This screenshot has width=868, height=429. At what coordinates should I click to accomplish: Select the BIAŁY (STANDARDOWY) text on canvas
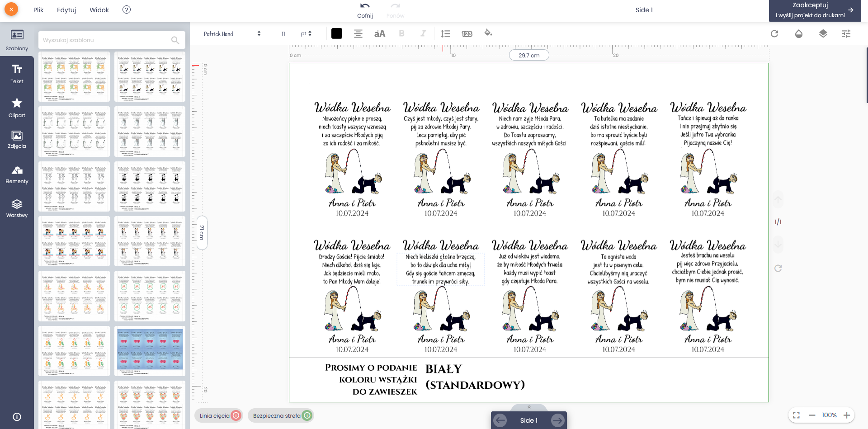pyautogui.click(x=475, y=377)
